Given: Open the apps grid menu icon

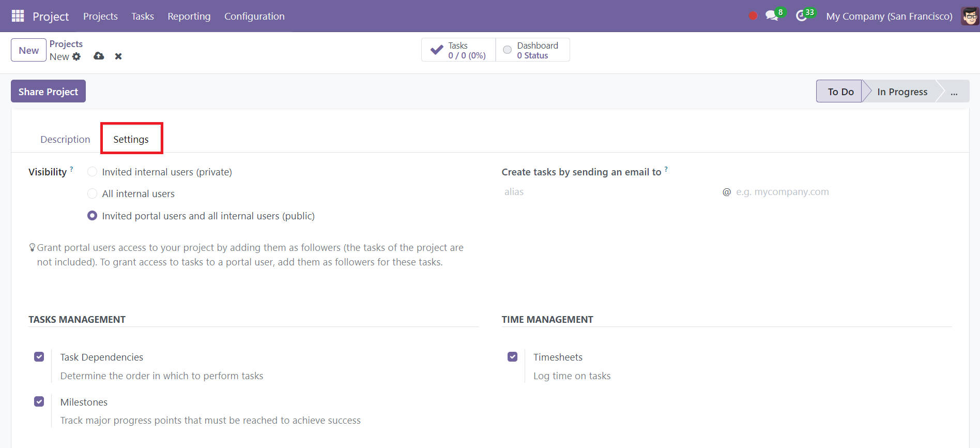Looking at the screenshot, I should coord(18,16).
